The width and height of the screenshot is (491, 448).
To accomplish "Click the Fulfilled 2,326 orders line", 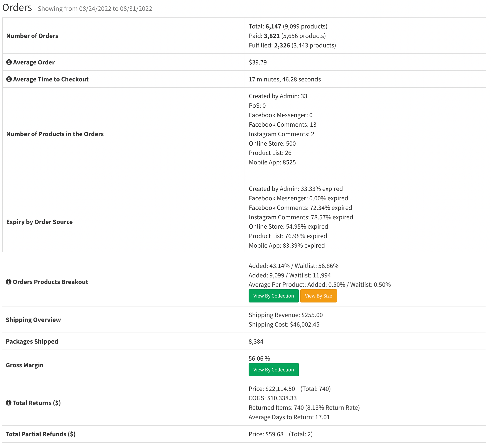I will point(292,45).
